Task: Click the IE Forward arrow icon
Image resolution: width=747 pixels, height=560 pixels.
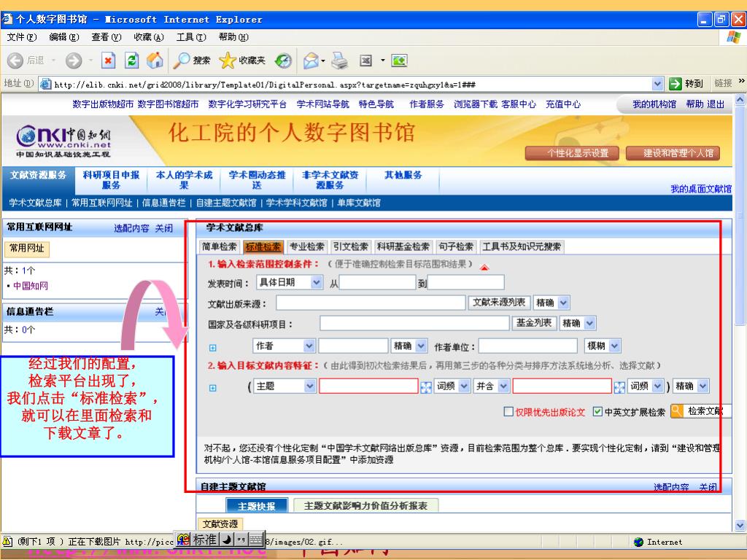Action: pyautogui.click(x=74, y=61)
